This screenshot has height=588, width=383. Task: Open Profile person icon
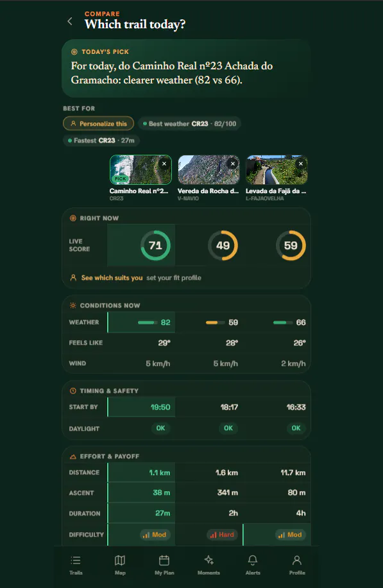click(297, 560)
